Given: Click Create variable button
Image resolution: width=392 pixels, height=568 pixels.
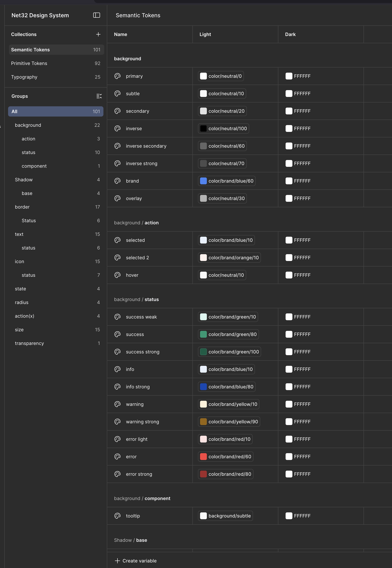Looking at the screenshot, I should [x=136, y=561].
